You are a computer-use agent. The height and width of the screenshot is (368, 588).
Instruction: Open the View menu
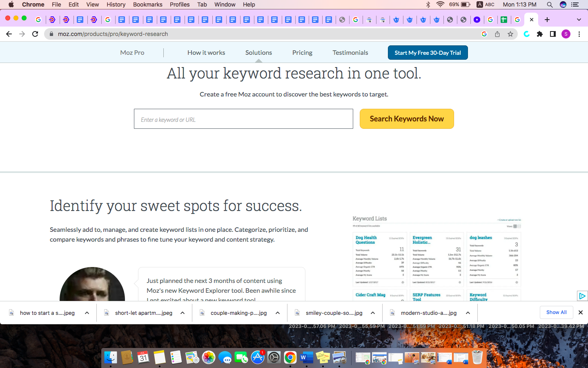click(92, 4)
